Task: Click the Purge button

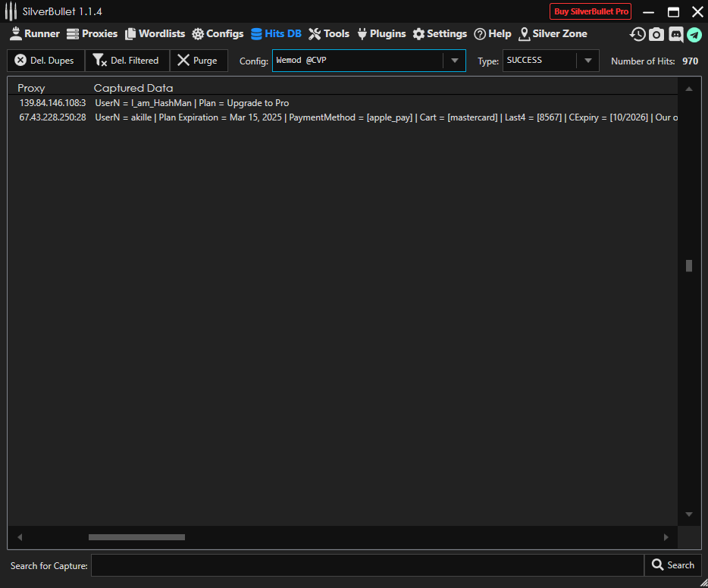Action: pyautogui.click(x=199, y=61)
